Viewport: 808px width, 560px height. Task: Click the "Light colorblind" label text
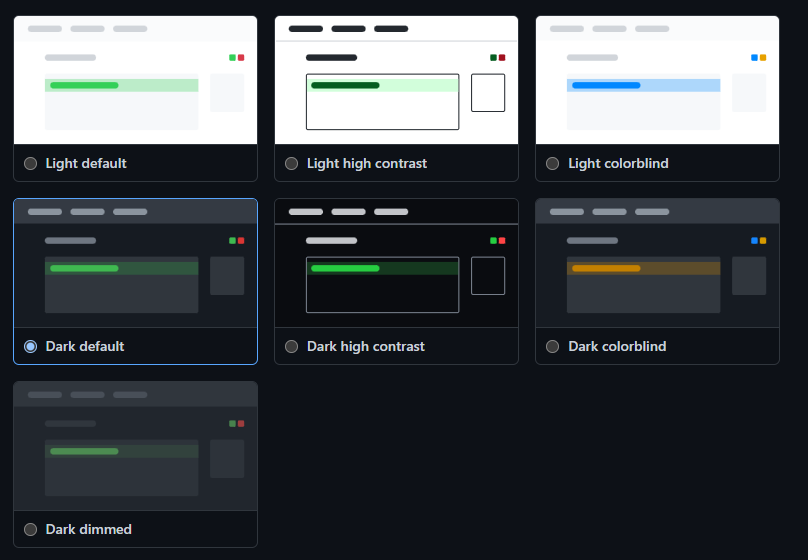618,163
